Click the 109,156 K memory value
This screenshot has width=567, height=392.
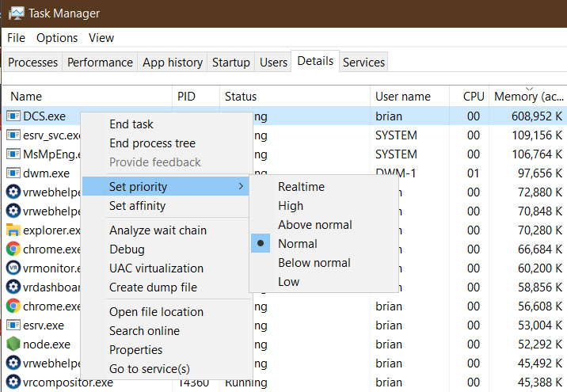point(537,135)
